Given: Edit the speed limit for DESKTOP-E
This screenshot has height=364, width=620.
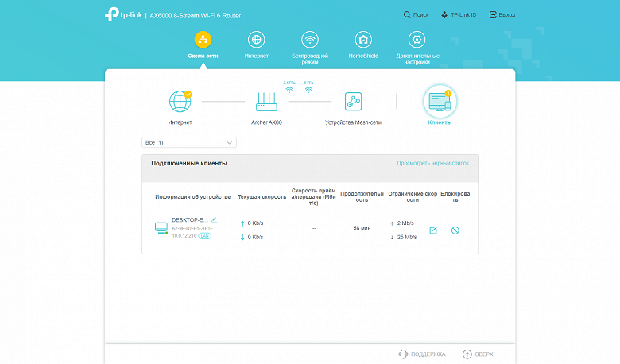Looking at the screenshot, I should point(433,230).
